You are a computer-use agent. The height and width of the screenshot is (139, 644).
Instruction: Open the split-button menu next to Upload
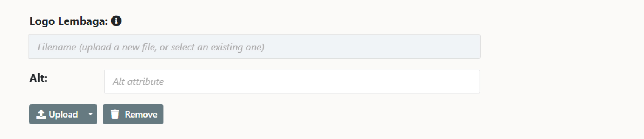(x=91, y=114)
